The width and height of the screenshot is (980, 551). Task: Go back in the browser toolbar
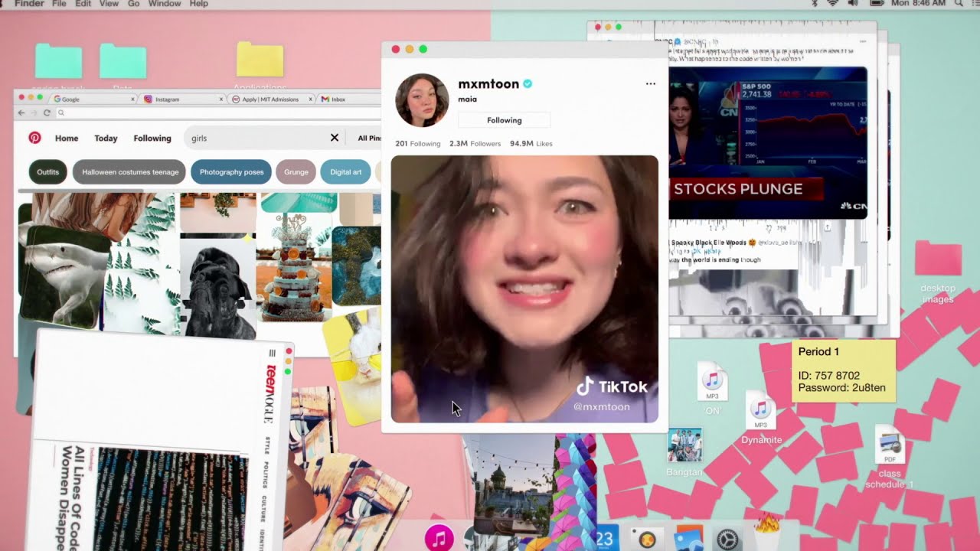(23, 112)
